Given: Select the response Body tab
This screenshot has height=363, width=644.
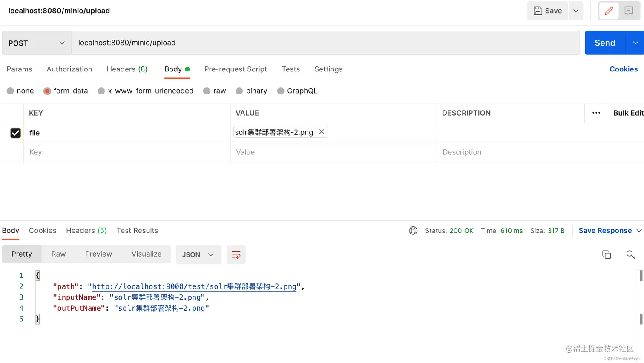Looking at the screenshot, I should 11,231.
